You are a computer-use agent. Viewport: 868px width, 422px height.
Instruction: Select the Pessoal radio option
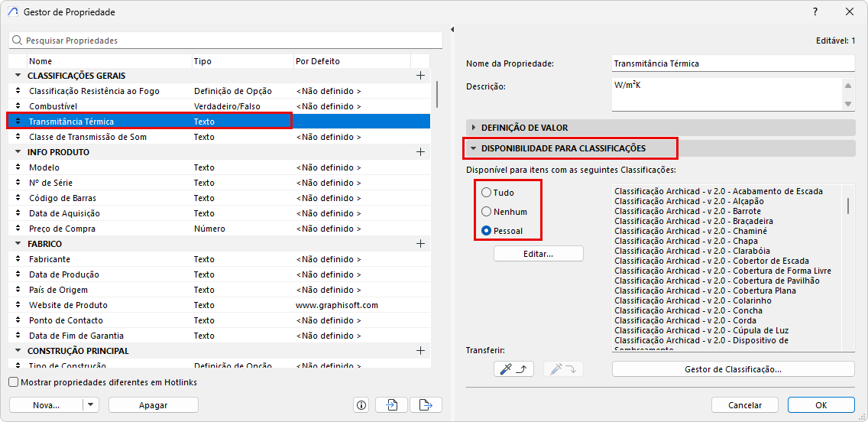coord(486,230)
